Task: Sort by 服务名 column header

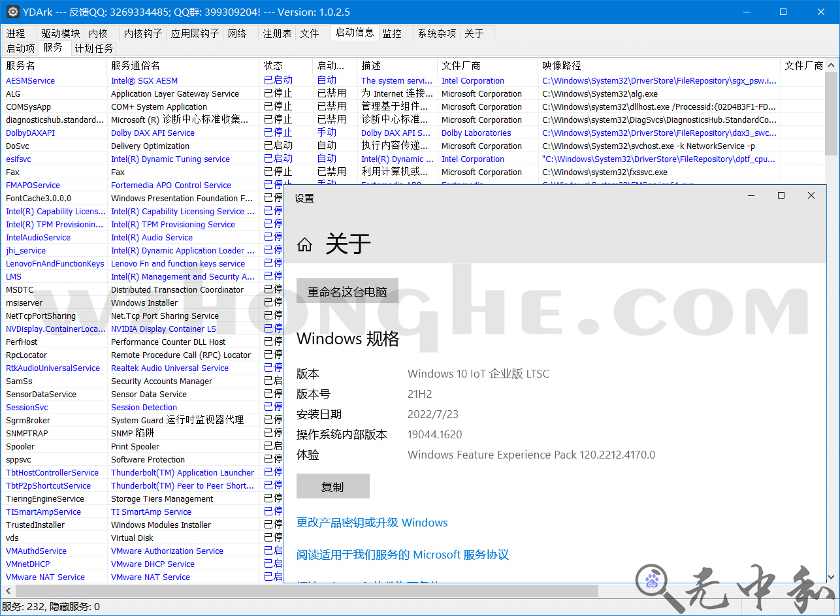Action: click(55, 65)
